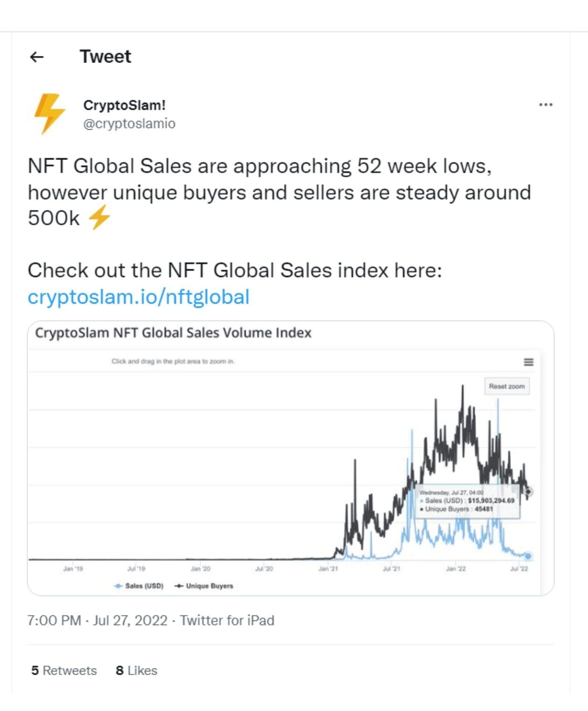Viewport: 588px width, 711px height.
Task: Open the chart hamburger menu icon
Action: coord(528,362)
